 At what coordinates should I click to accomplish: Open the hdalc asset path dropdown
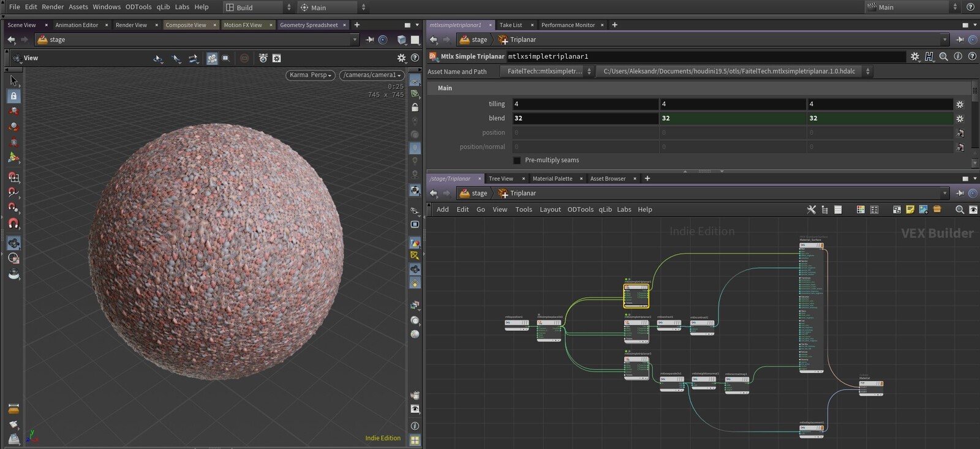[734, 71]
